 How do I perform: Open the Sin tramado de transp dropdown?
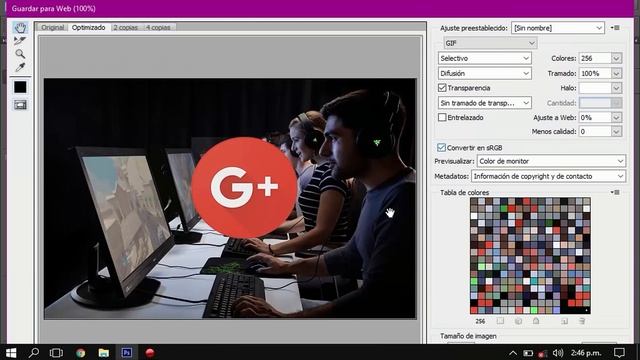tap(484, 103)
